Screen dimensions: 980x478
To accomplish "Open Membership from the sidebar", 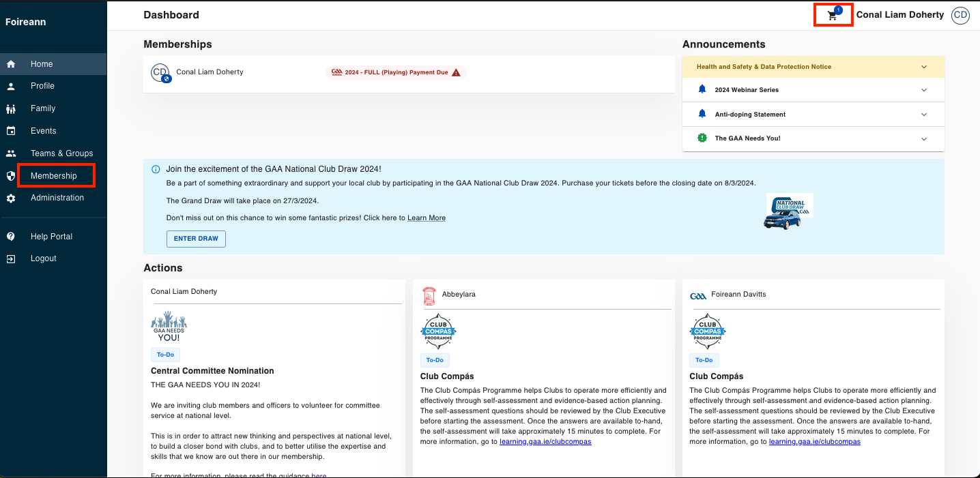I will (x=53, y=176).
